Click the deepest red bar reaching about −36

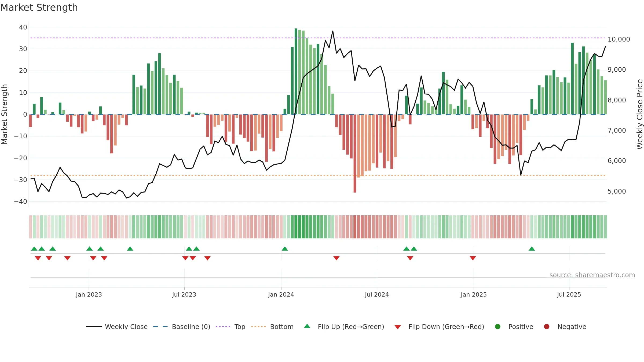click(355, 153)
